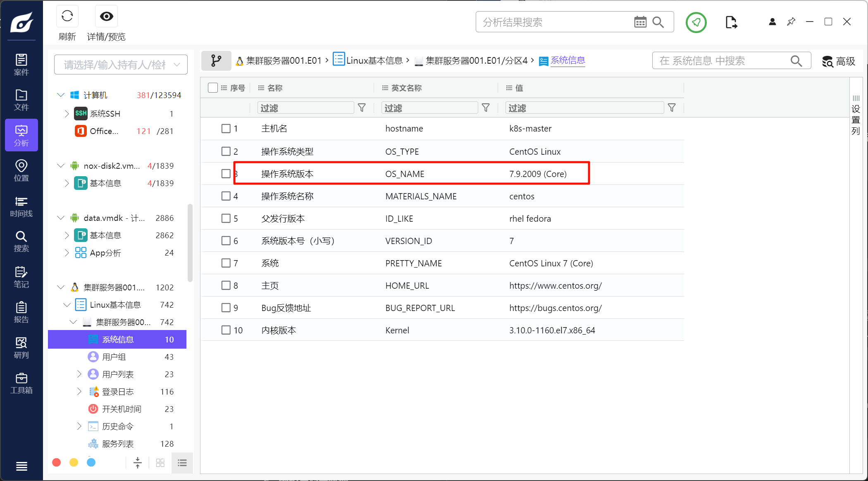Screen dimensions: 868x481
Task: Click the green shield status icon
Action: 696,22
